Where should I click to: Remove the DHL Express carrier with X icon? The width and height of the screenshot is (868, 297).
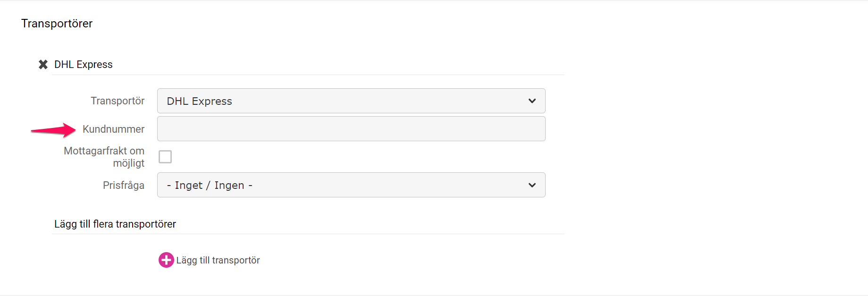[43, 64]
